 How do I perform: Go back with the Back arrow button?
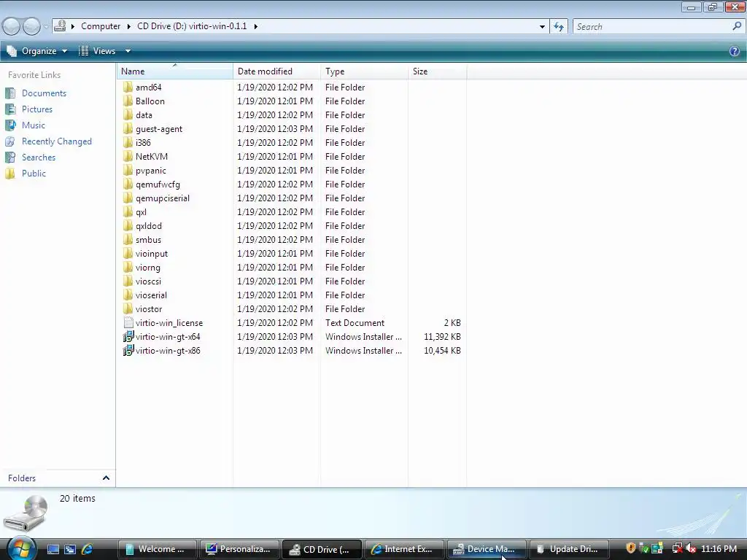(x=12, y=26)
